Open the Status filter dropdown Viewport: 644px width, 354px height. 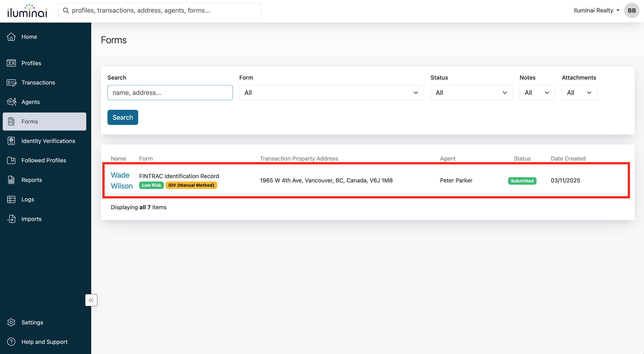[471, 93]
